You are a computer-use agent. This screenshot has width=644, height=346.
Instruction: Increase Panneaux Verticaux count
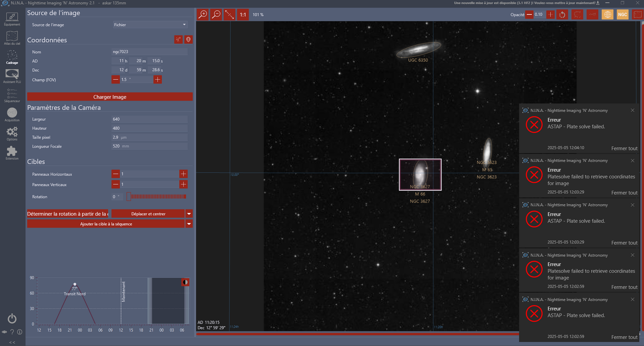pos(183,184)
